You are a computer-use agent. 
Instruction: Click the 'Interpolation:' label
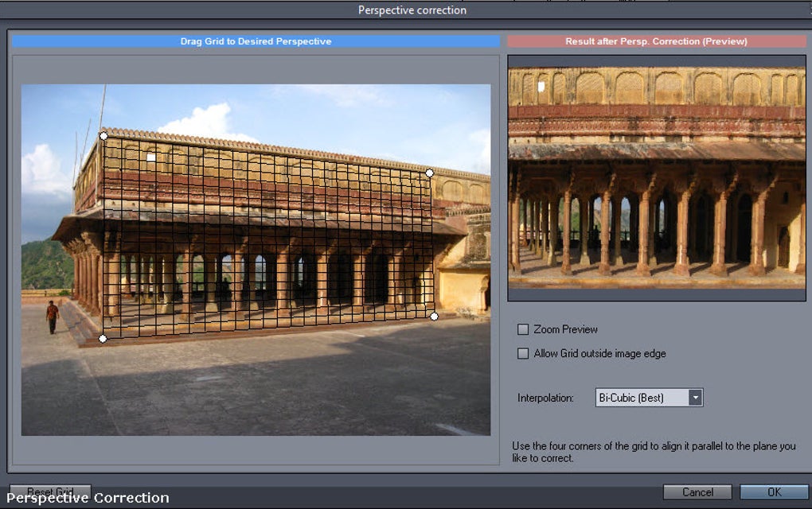click(x=545, y=398)
